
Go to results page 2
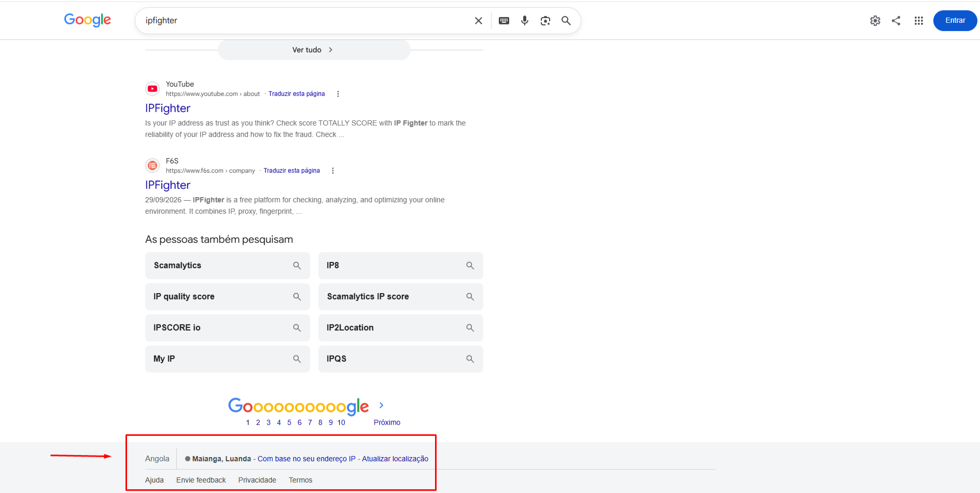258,422
